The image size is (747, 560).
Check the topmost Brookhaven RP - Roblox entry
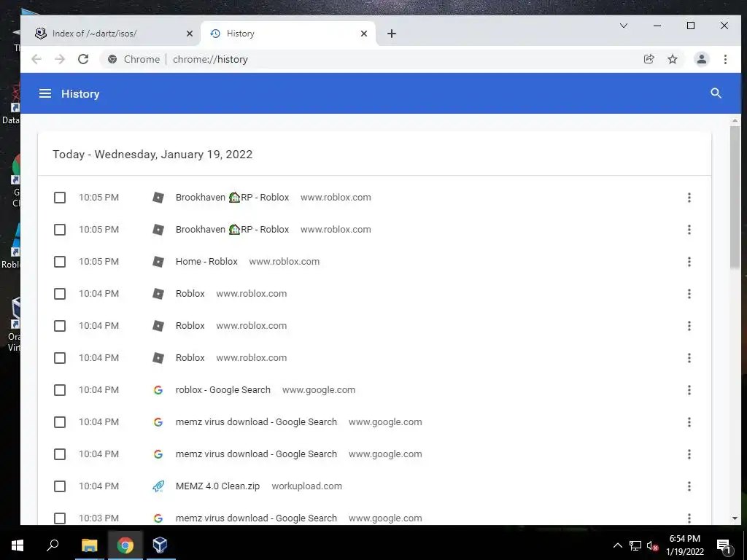point(60,197)
